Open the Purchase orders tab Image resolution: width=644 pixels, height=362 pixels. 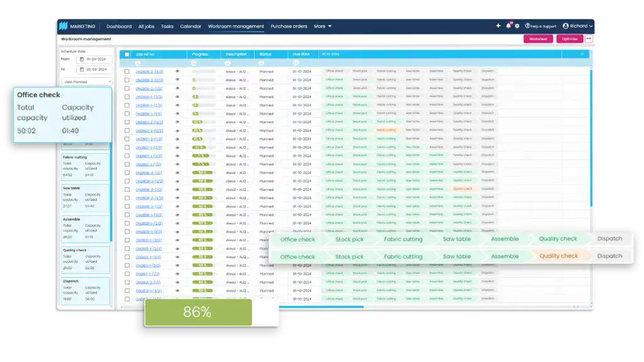pyautogui.click(x=289, y=26)
